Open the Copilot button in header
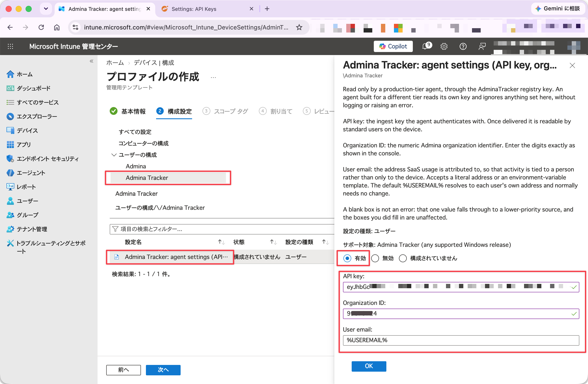This screenshot has width=588, height=384. 393,46
